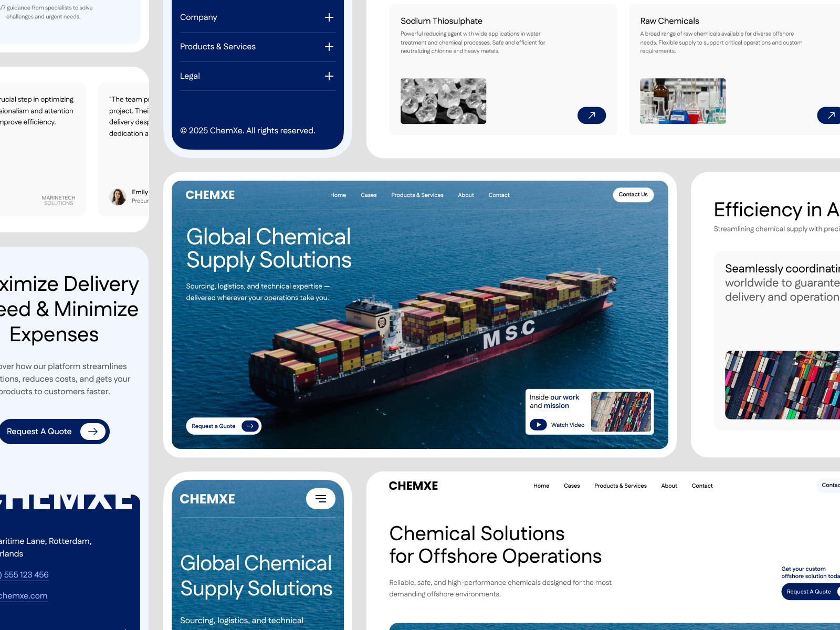Open the Cases link in hero navigation

(x=369, y=195)
